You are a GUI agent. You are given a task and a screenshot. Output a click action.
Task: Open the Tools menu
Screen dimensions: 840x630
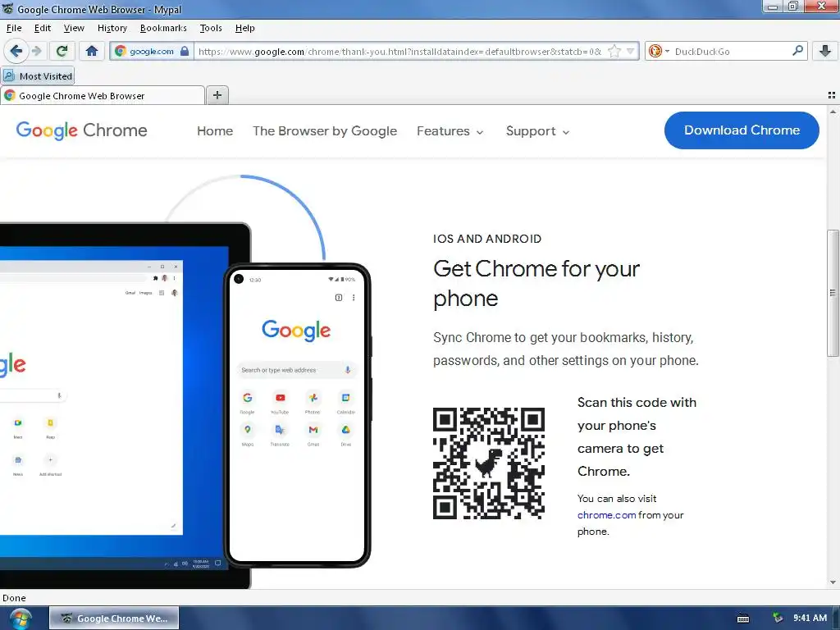[211, 28]
